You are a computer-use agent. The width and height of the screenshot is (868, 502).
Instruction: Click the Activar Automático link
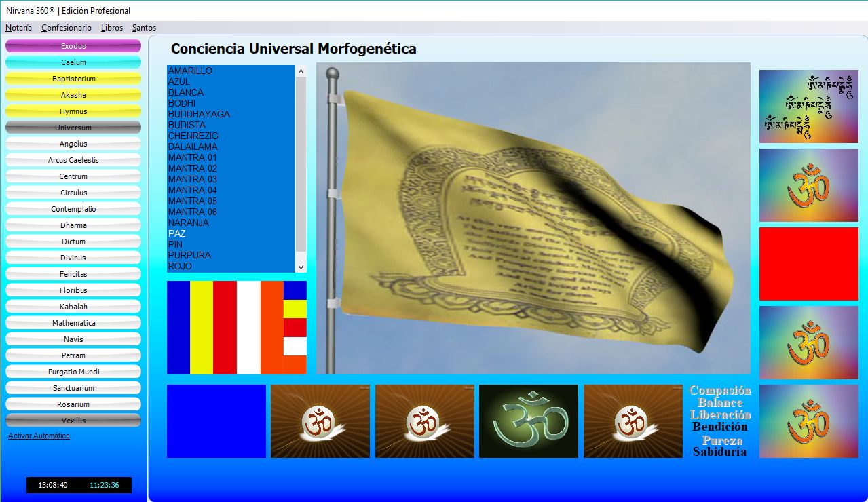pos(39,436)
